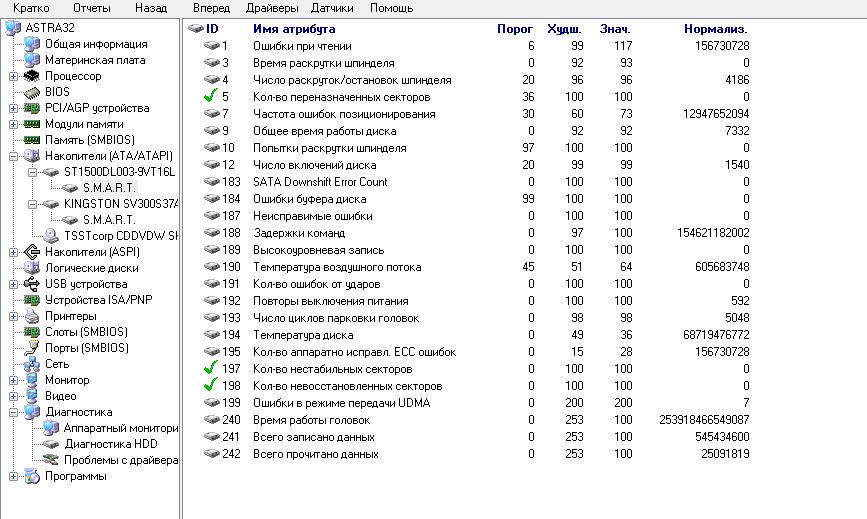
Task: Collapse the Диагностика tree node
Action: 13,412
